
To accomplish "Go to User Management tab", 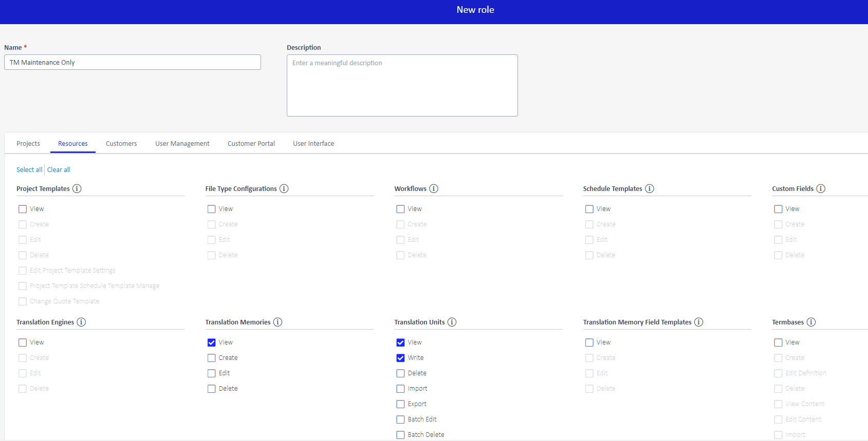I will tap(182, 144).
